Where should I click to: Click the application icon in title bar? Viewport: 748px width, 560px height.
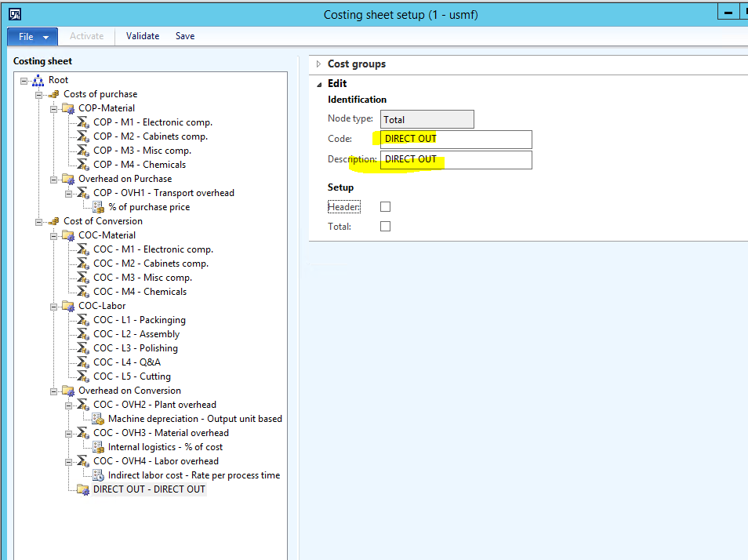pos(14,14)
